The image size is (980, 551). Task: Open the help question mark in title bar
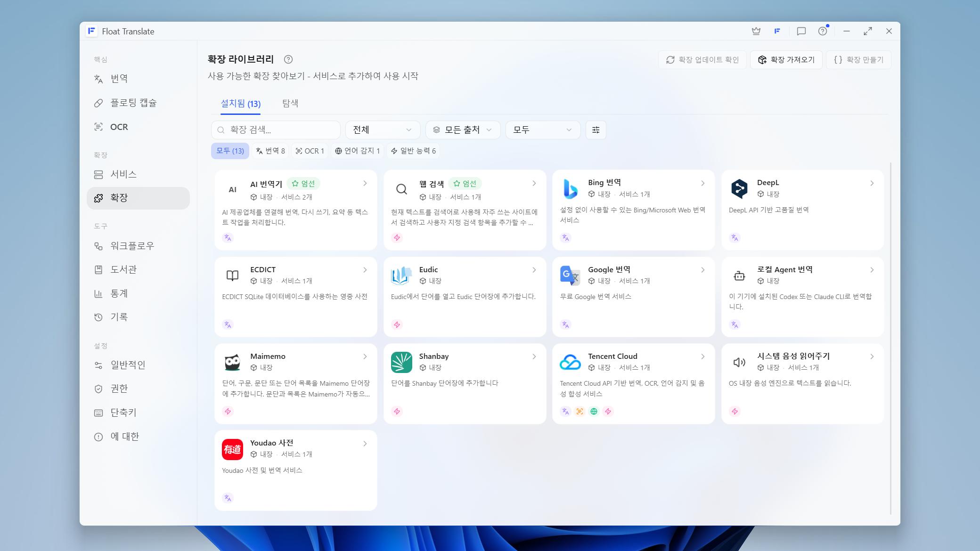point(823,31)
